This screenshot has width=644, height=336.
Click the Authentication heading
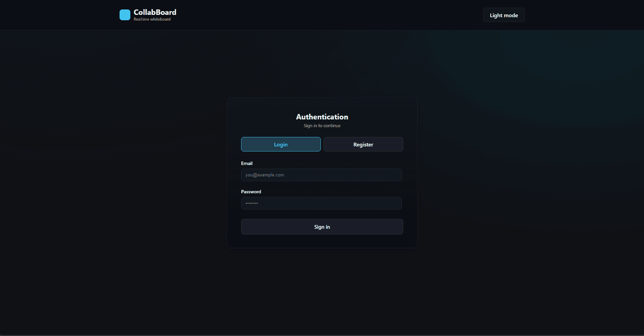pyautogui.click(x=322, y=117)
